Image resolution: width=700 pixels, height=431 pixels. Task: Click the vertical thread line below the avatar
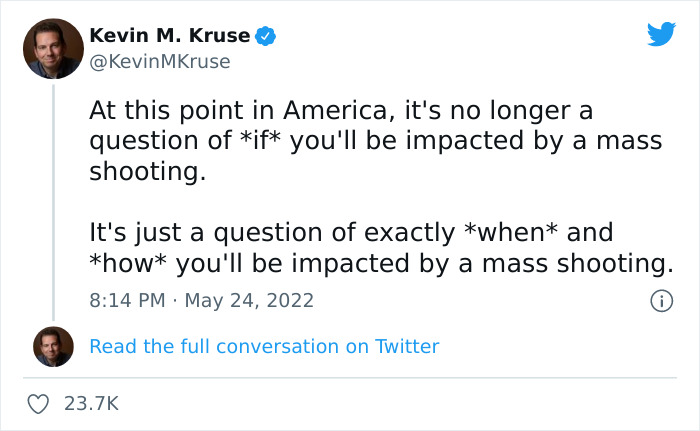pos(53,200)
